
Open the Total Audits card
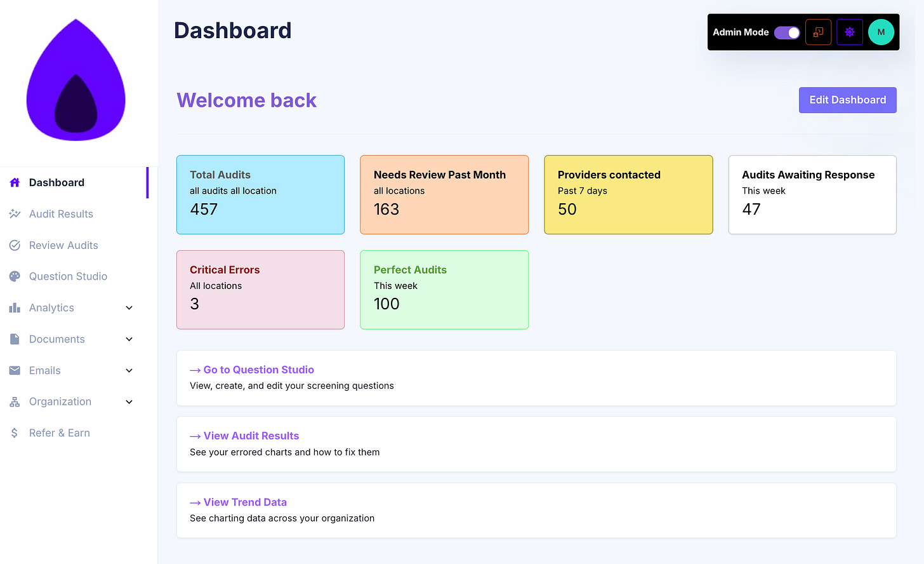pos(260,195)
